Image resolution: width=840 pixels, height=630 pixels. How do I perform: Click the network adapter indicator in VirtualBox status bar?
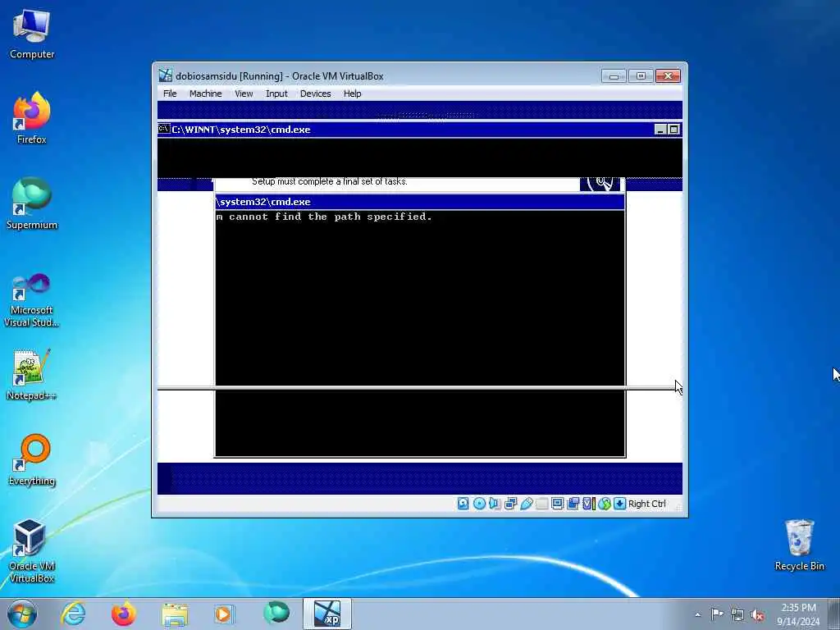tap(510, 504)
